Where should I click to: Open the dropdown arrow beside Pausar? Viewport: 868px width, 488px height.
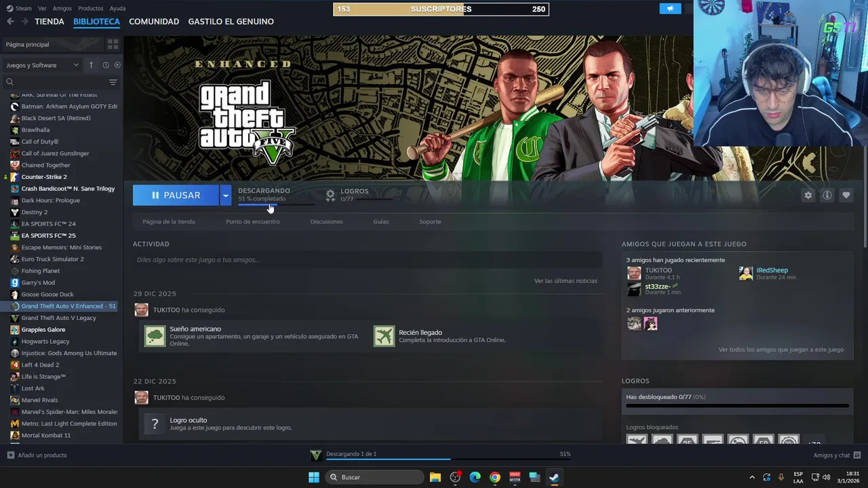(x=225, y=195)
